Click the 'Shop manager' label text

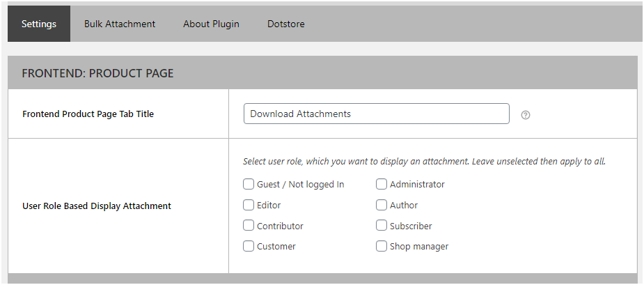(419, 247)
